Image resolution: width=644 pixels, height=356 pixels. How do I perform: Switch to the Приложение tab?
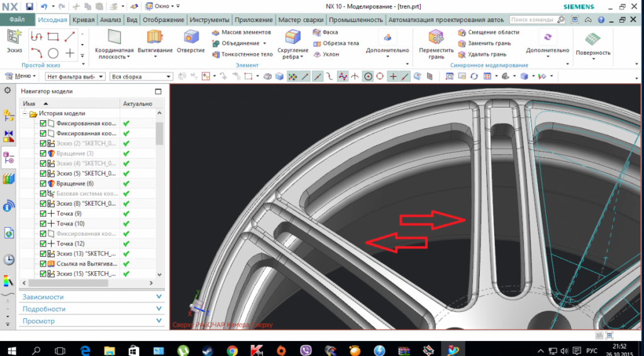[254, 19]
